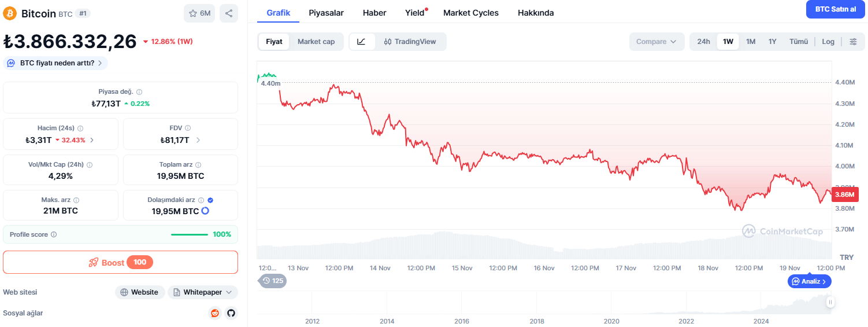Click the #1 rank badge

tap(83, 13)
